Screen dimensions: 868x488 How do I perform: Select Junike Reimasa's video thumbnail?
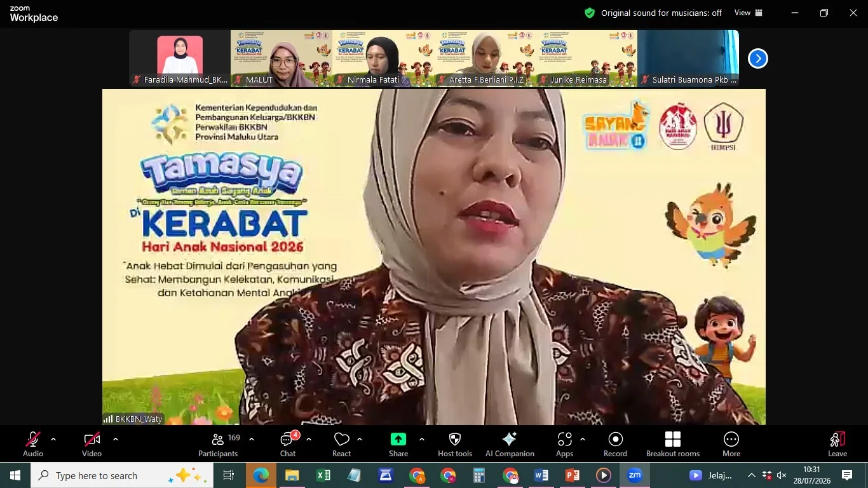coord(587,58)
